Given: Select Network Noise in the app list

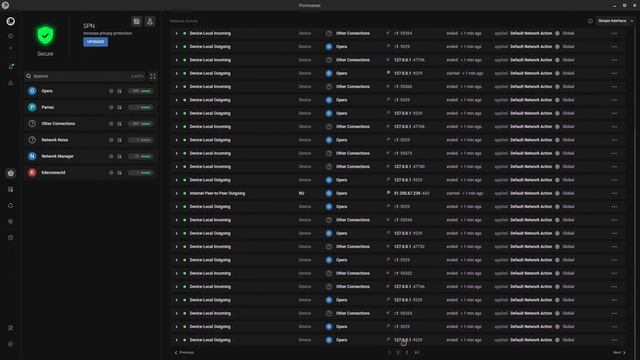Looking at the screenshot, I should (x=91, y=140).
